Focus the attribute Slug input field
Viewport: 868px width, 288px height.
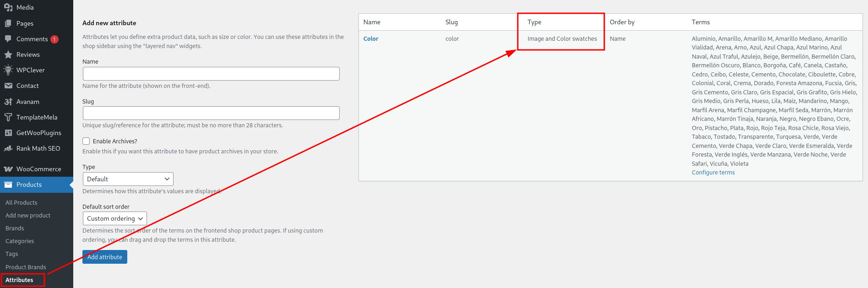211,113
